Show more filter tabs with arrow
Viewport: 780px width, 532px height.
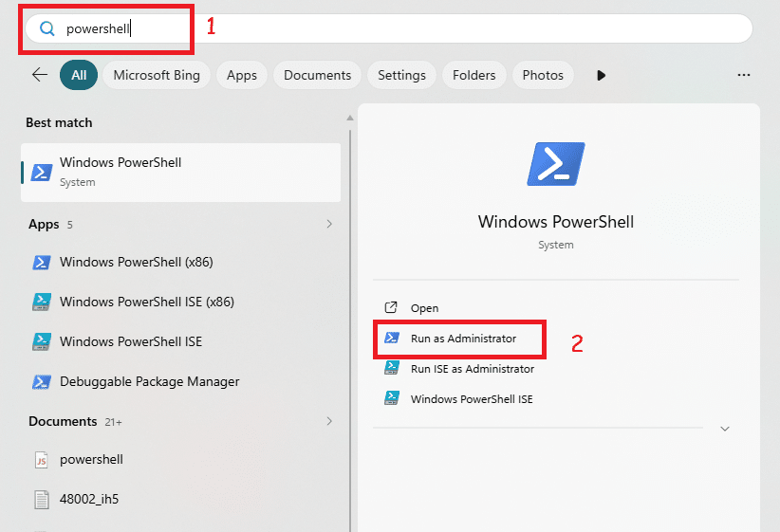pos(601,75)
